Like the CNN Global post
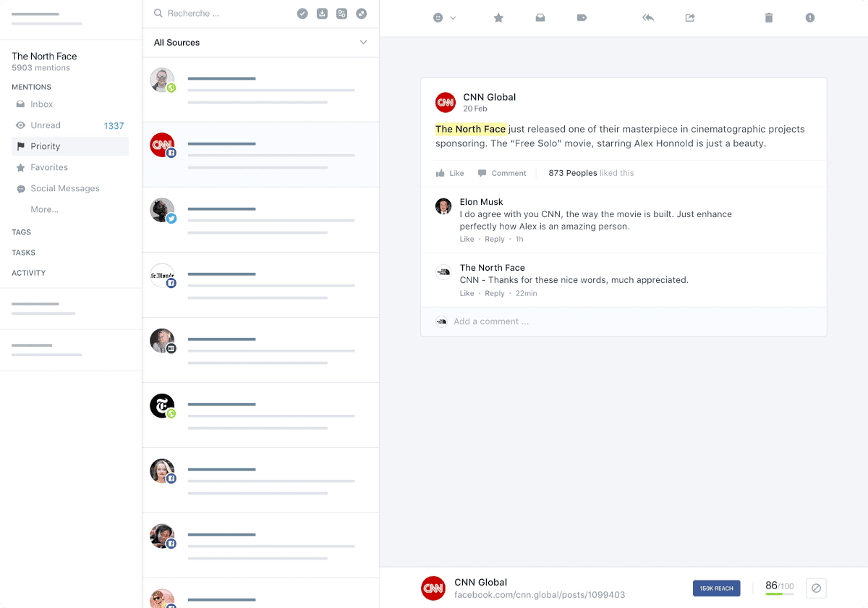 [x=450, y=173]
